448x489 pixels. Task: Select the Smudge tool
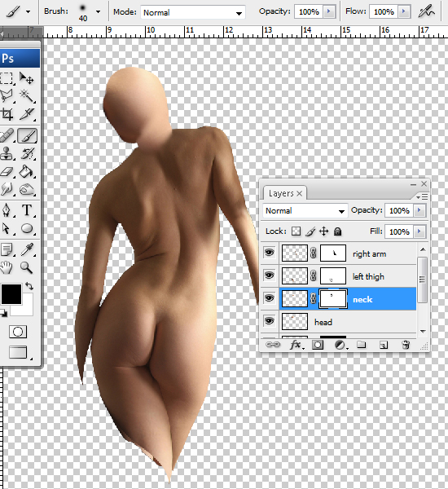(7, 189)
